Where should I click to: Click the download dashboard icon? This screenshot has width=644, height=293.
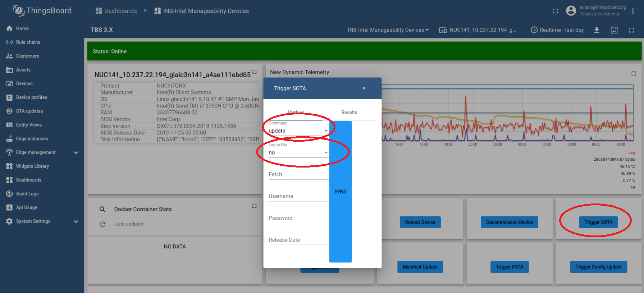pyautogui.click(x=597, y=30)
